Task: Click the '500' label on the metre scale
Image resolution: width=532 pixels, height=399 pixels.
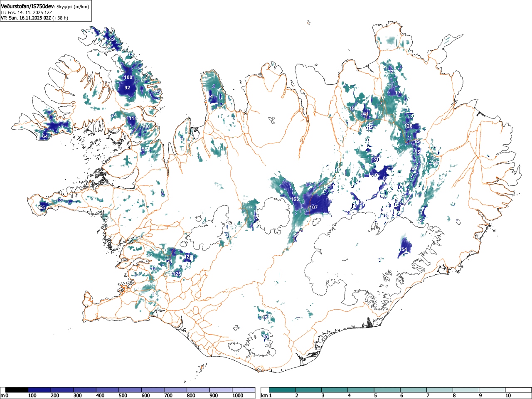Action: [123, 396]
